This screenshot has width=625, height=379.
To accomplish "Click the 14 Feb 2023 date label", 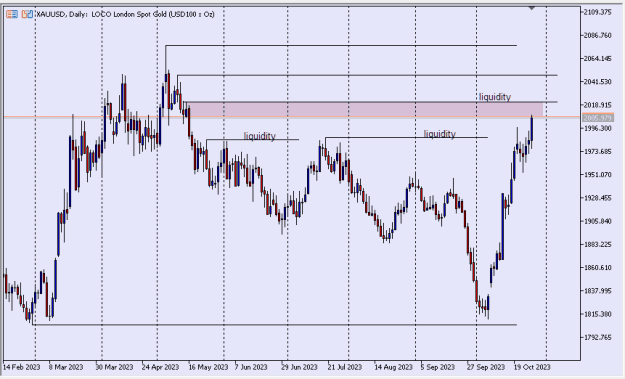I will [x=22, y=367].
